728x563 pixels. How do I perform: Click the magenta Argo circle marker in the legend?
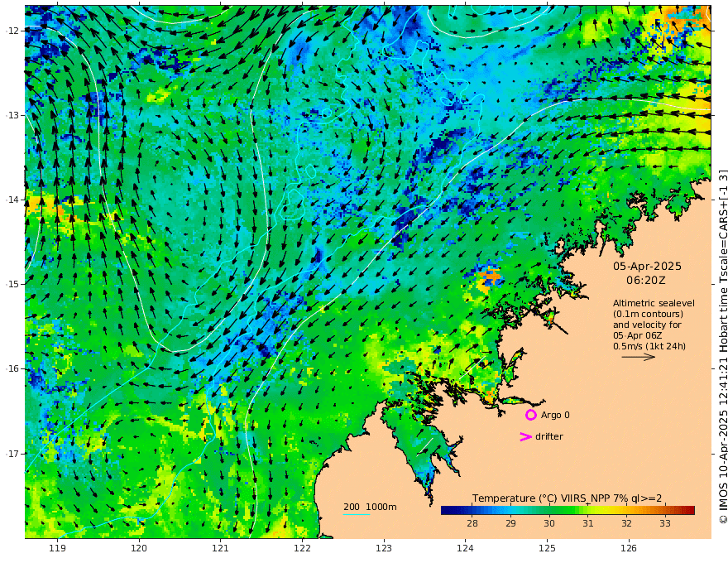tap(530, 415)
